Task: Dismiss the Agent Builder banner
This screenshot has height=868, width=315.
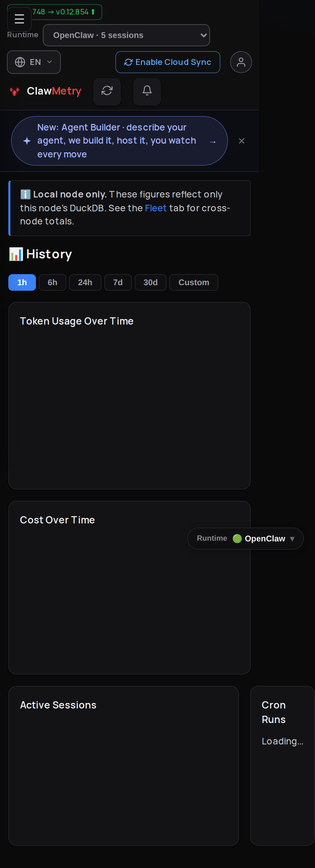Action: coord(242,141)
